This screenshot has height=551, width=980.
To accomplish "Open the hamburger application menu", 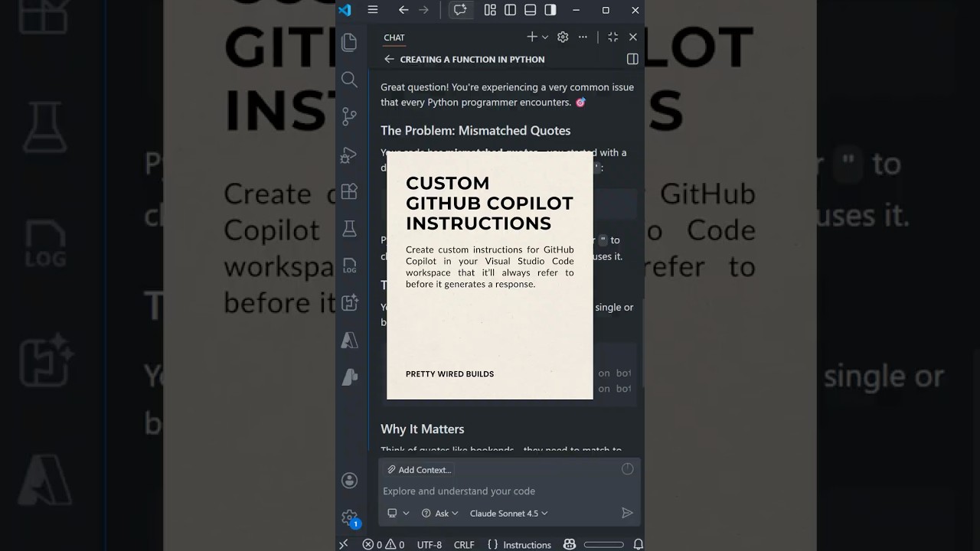I will coord(373,10).
